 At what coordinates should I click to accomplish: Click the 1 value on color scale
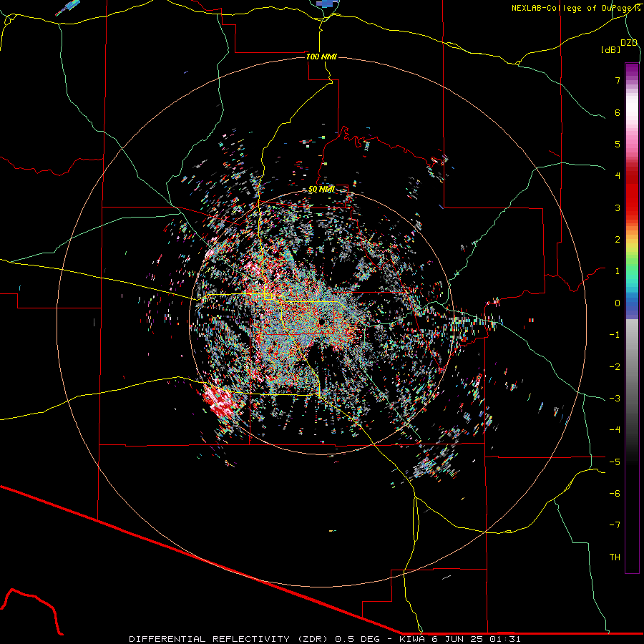point(618,271)
